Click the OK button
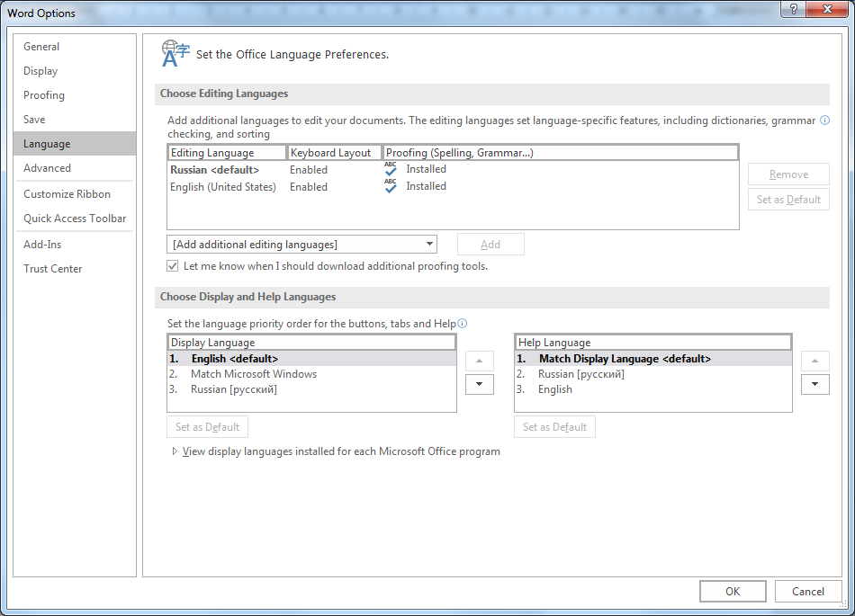Screen dimensions: 855x616 733,592
